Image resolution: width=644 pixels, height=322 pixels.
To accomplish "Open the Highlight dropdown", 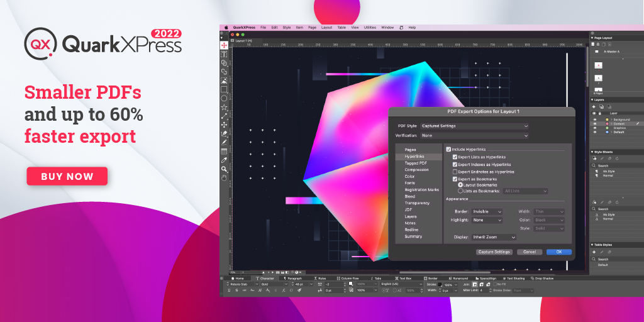I will pyautogui.click(x=487, y=220).
